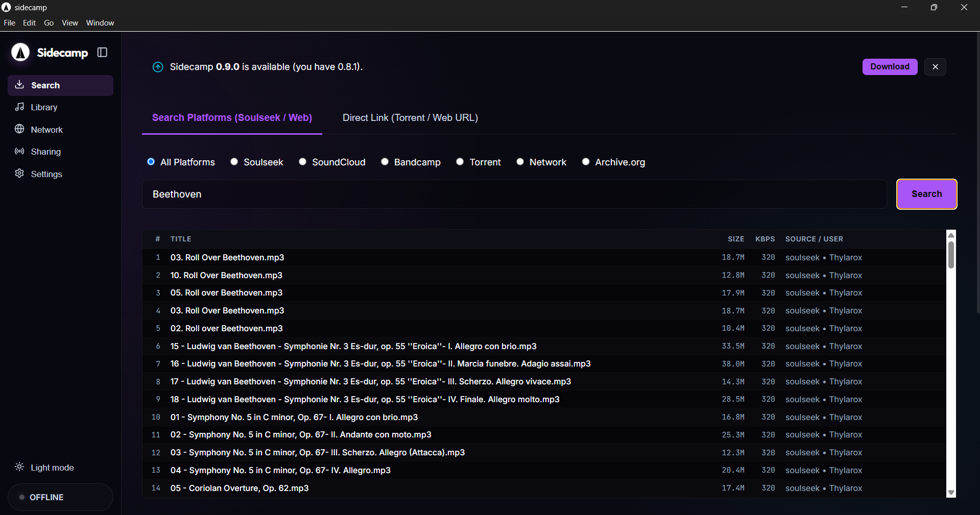Select Symphony No. 5 III. Scherzo track
This screenshot has height=515, width=980.
[544, 453]
